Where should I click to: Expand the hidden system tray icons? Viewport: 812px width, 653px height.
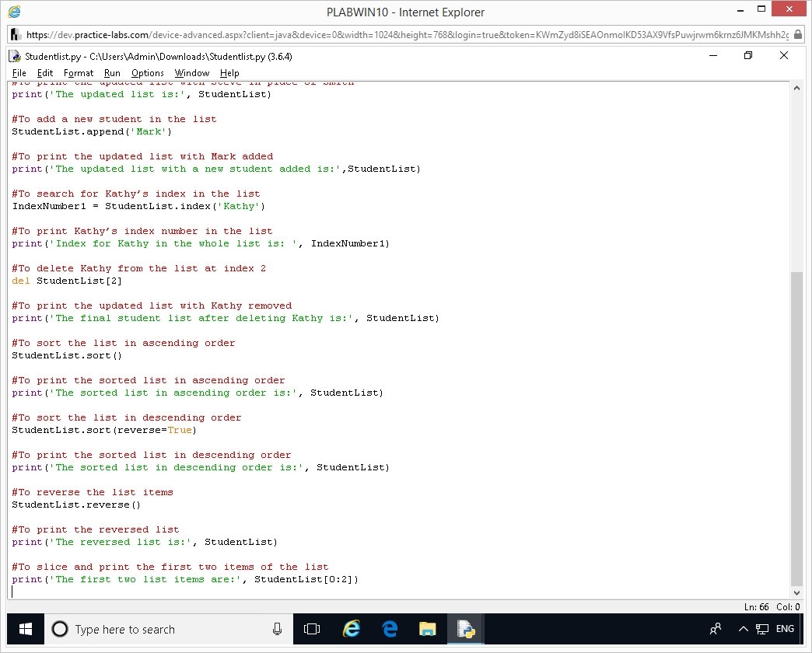[743, 629]
